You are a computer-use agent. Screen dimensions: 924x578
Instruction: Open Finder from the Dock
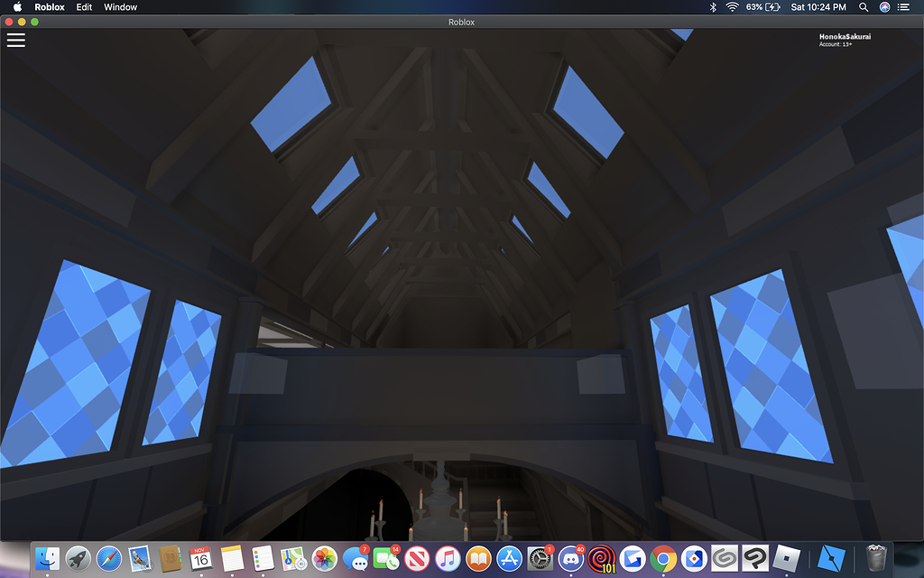click(47, 558)
